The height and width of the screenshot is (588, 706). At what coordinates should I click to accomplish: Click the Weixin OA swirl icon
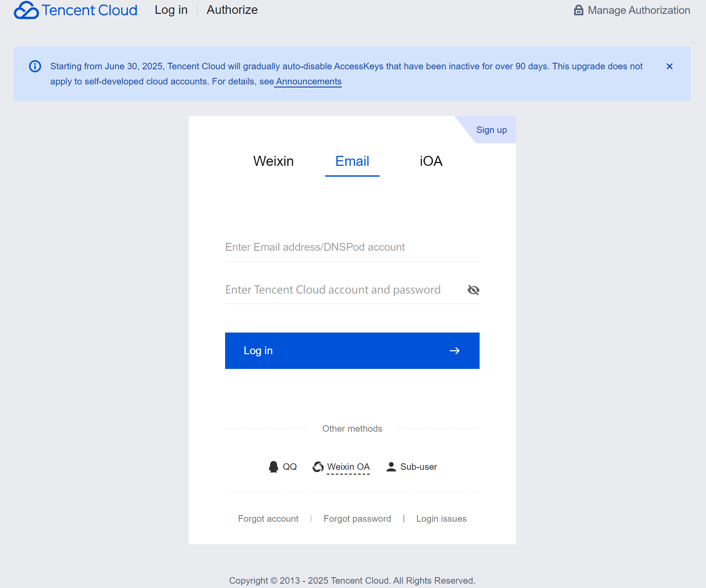(318, 467)
